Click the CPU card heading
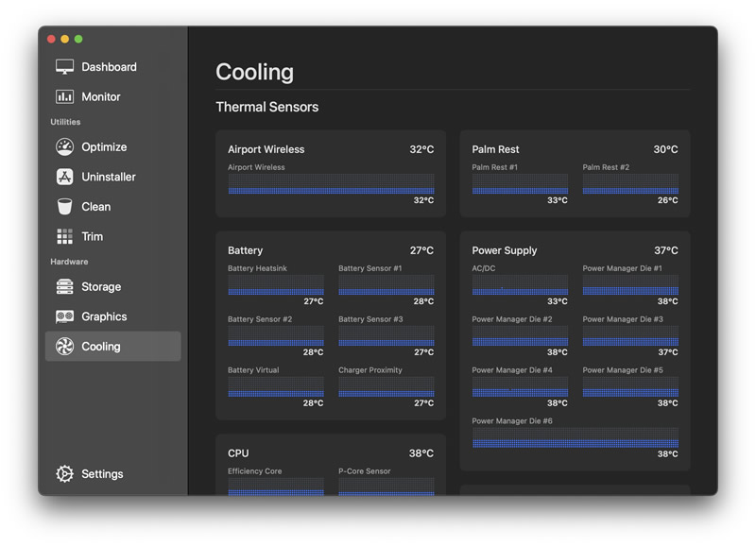Viewport: 756px width, 546px height. 238,453
